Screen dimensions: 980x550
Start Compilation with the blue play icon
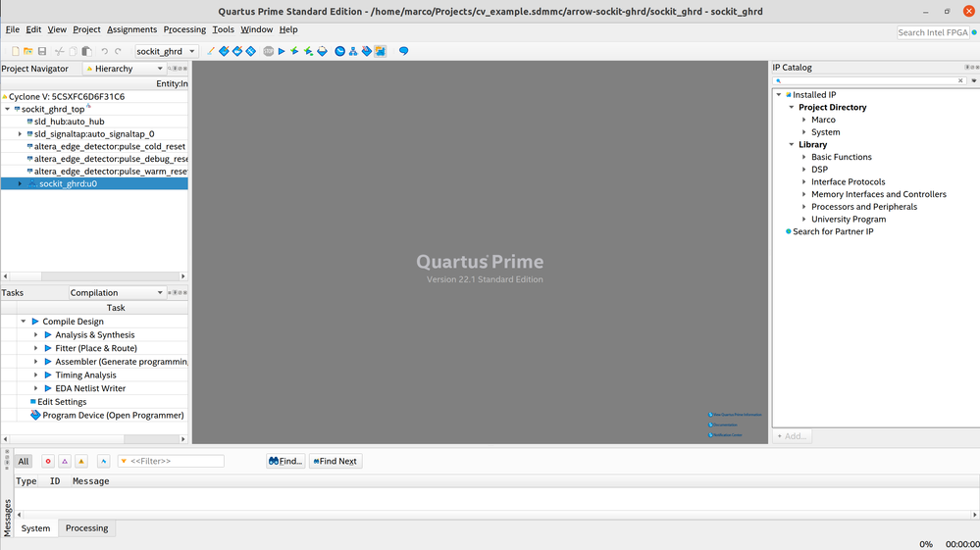pos(282,51)
